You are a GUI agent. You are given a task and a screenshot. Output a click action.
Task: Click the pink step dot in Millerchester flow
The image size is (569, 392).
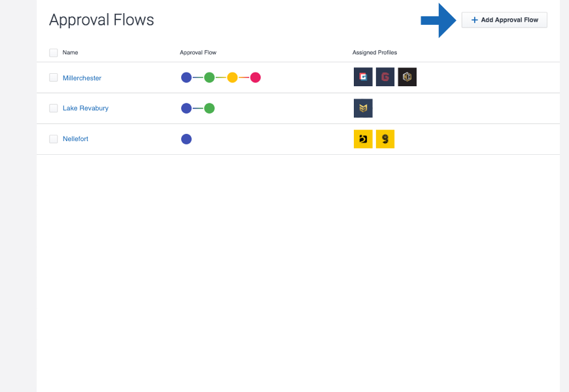tap(256, 78)
